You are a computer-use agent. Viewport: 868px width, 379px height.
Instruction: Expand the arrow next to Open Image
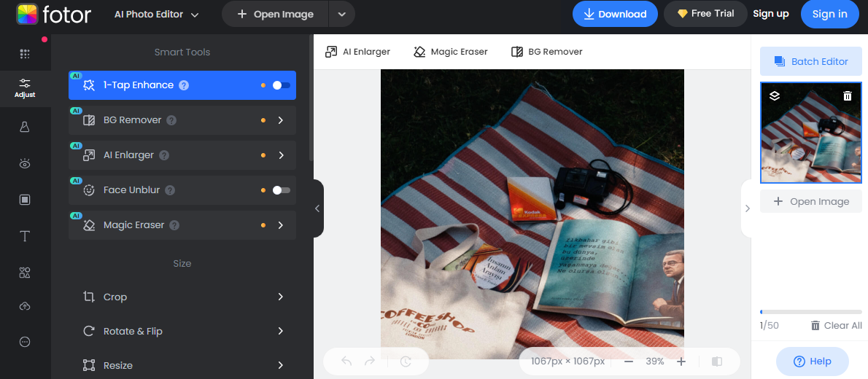[x=341, y=15]
